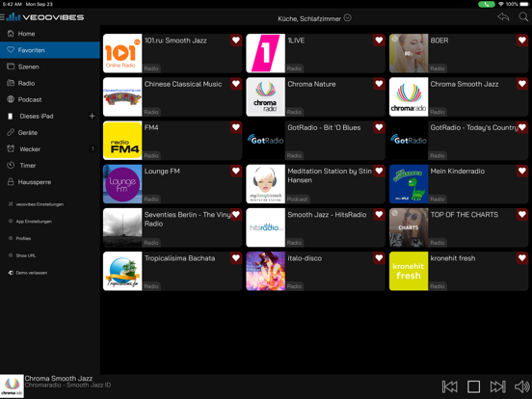
Task: Toggle heart on Smooth Jazz - HitsRadio
Action: coord(379,214)
